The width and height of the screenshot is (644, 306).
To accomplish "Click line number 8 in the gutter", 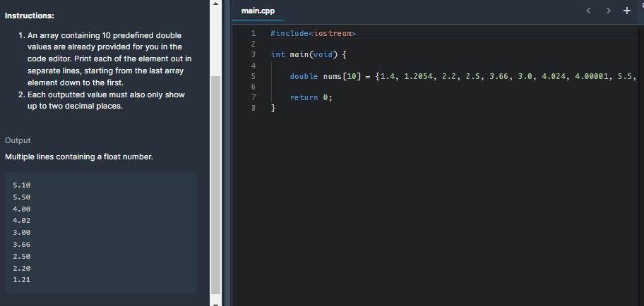I will coord(254,109).
